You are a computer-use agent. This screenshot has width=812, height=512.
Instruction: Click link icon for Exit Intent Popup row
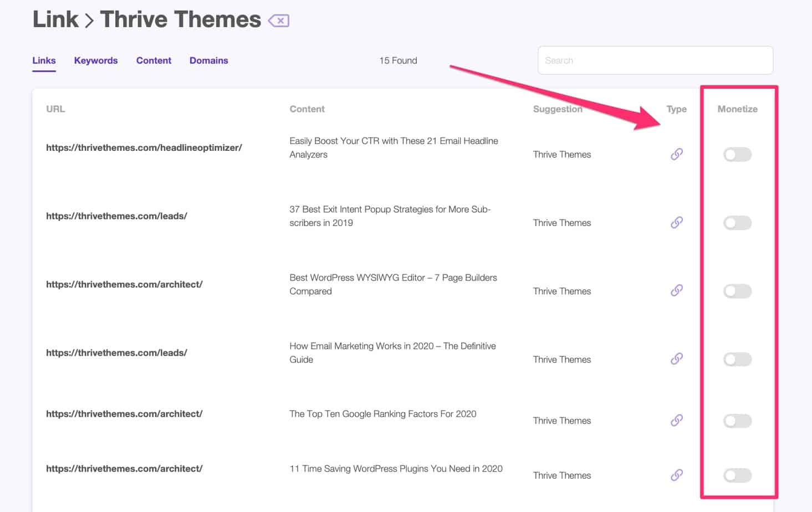point(676,223)
